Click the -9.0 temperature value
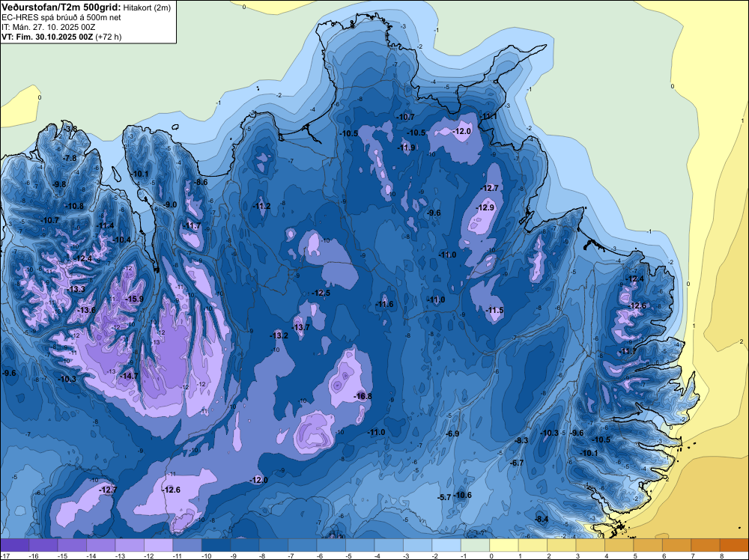The image size is (749, 560). pos(171,204)
